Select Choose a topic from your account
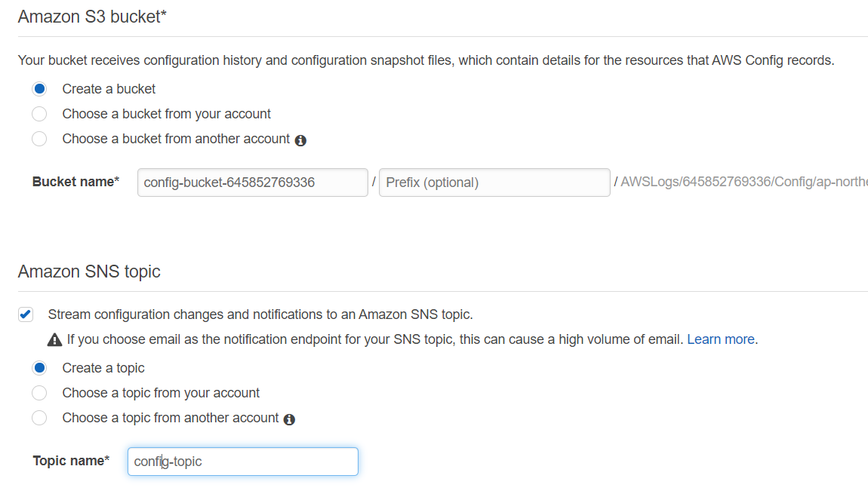The height and width of the screenshot is (503, 868). [x=39, y=393]
